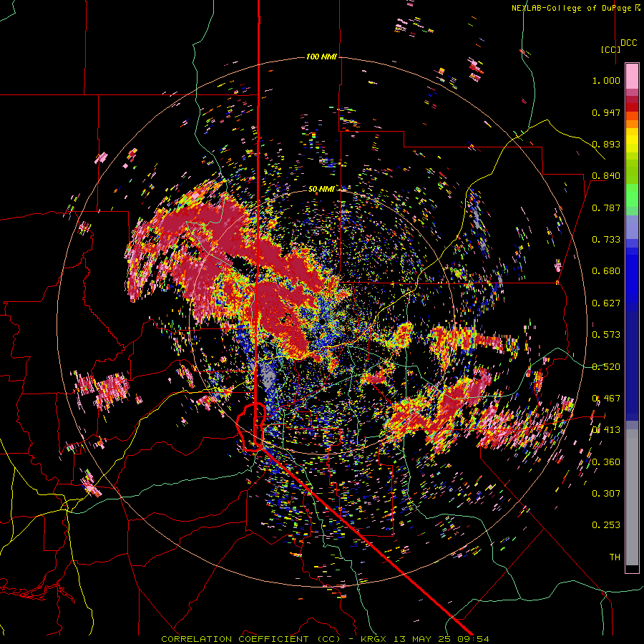This screenshot has width=644, height=644.
Task: Click the 0.520 color scale value
Action: (606, 367)
